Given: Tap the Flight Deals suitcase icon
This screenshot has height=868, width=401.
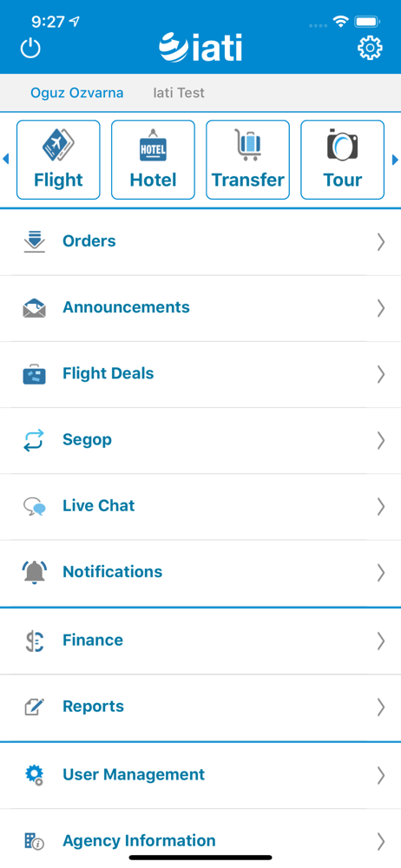Looking at the screenshot, I should [35, 374].
